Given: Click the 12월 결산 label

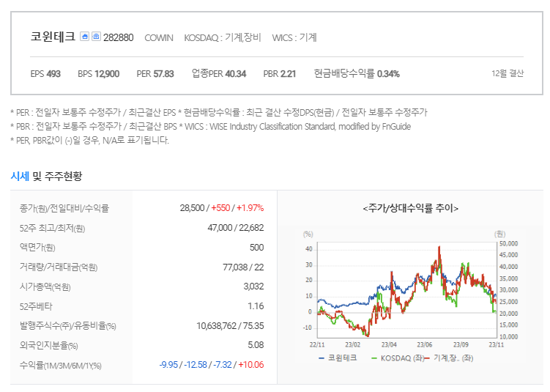Looking at the screenshot, I should [x=508, y=73].
